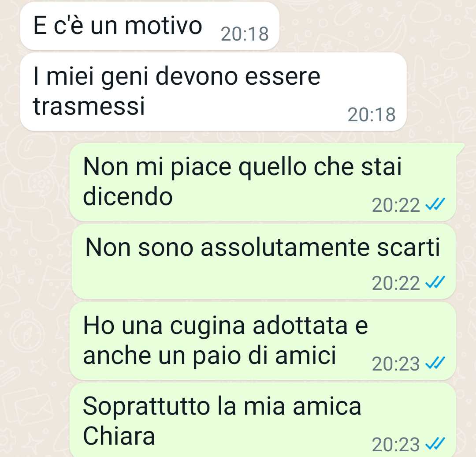Select the 'I miei geni devono essere trasmessi' message
This screenshot has width=476, height=457.
pyautogui.click(x=213, y=92)
